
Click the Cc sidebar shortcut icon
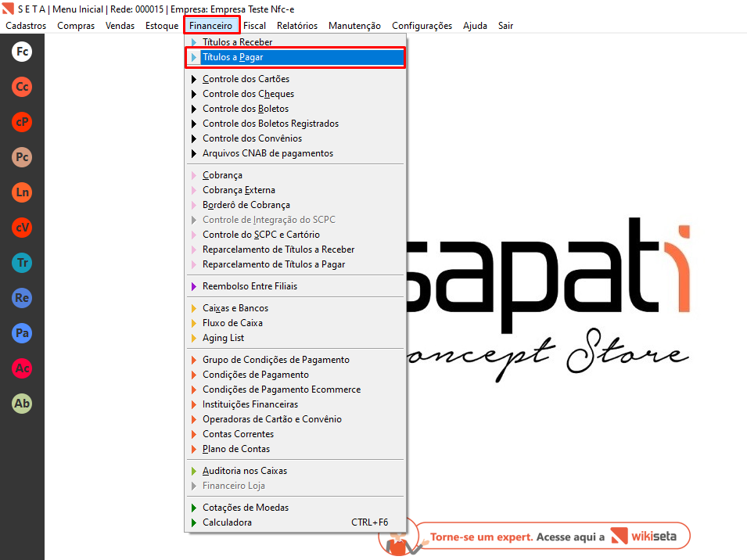[x=22, y=87]
